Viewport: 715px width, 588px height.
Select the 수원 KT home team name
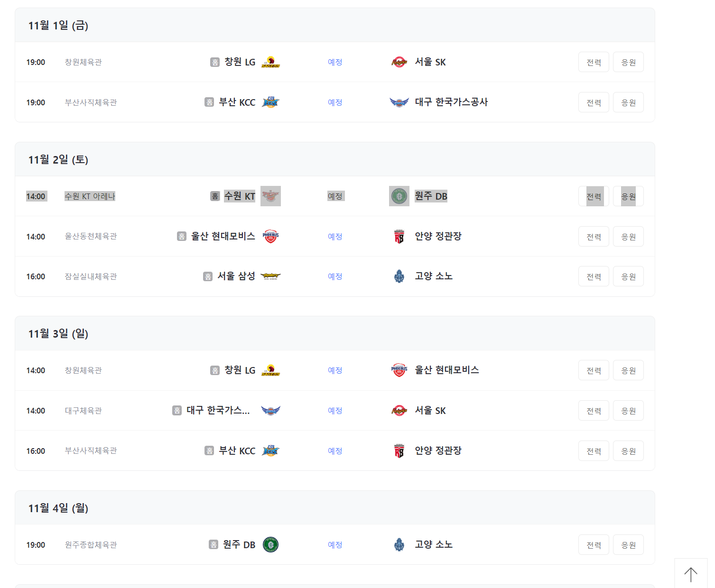tap(240, 196)
